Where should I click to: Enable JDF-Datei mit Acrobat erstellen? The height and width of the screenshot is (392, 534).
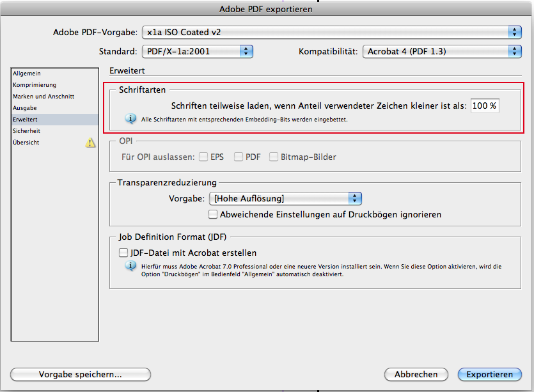tap(123, 253)
